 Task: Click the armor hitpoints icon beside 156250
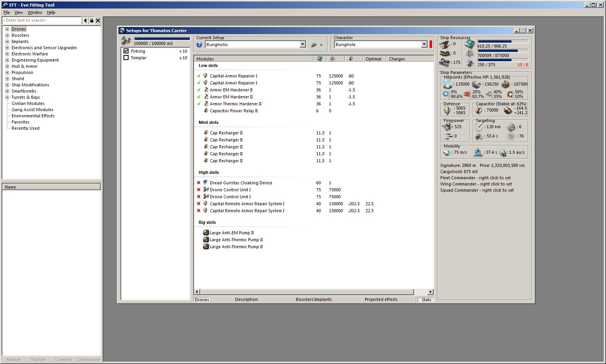pos(476,84)
